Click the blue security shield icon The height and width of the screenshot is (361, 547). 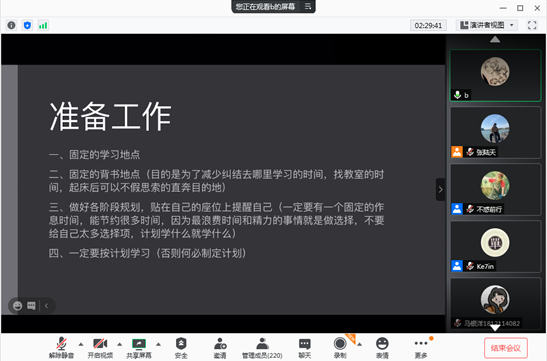[x=27, y=25]
